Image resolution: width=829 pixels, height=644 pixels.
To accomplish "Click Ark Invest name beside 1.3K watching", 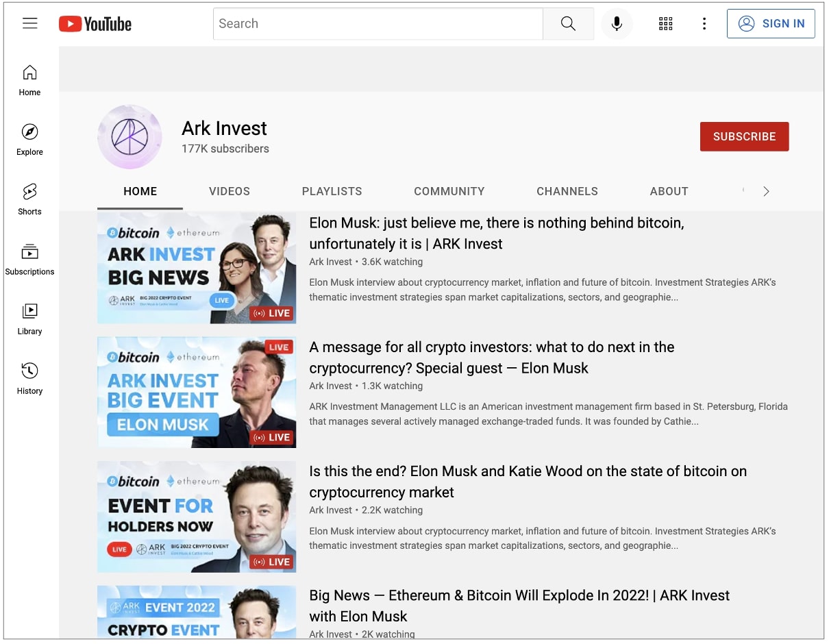I will [330, 386].
